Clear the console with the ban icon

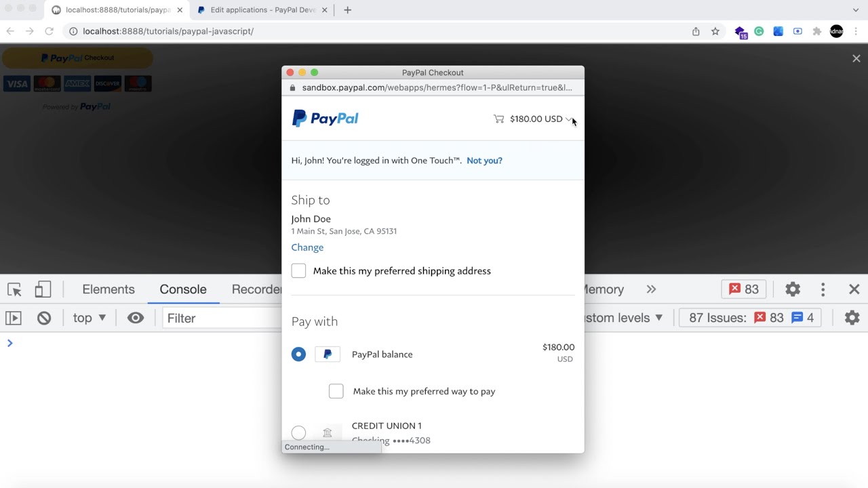point(44,318)
